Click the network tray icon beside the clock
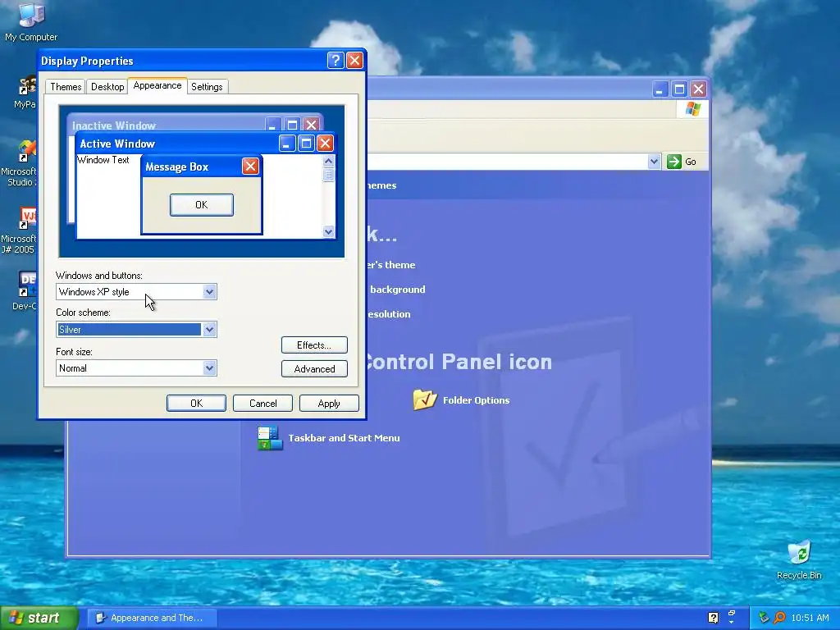The height and width of the screenshot is (630, 840). 764,618
